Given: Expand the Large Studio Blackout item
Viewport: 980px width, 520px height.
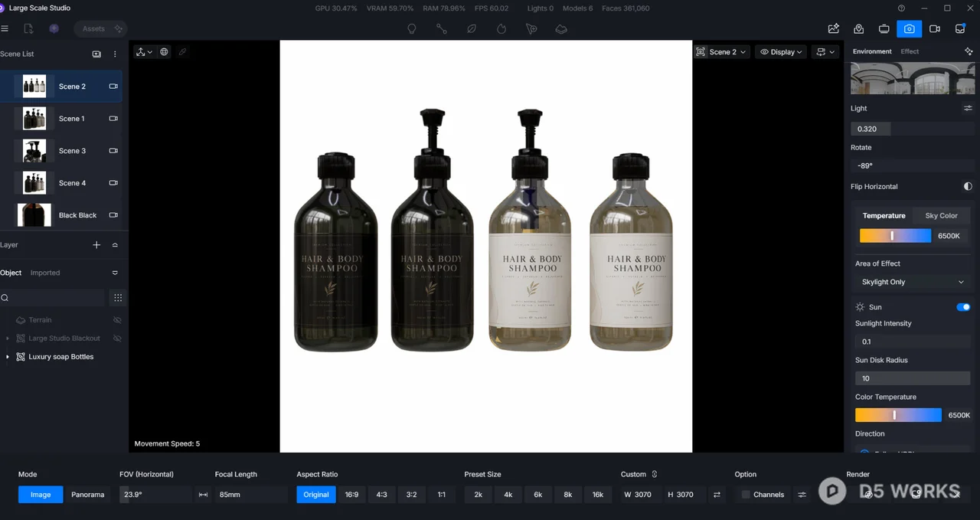Looking at the screenshot, I should (x=8, y=338).
